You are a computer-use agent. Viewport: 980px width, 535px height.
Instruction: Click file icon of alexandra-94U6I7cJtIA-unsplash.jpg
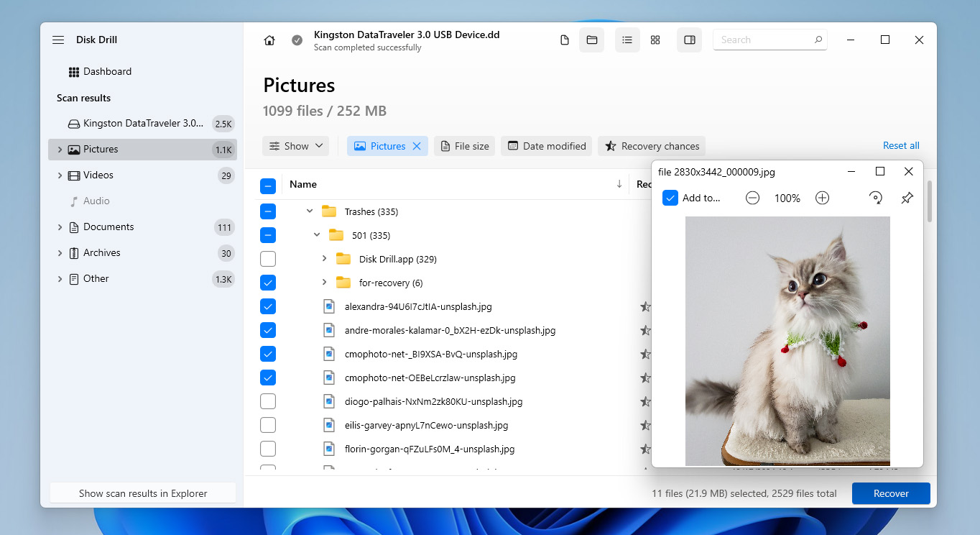329,306
